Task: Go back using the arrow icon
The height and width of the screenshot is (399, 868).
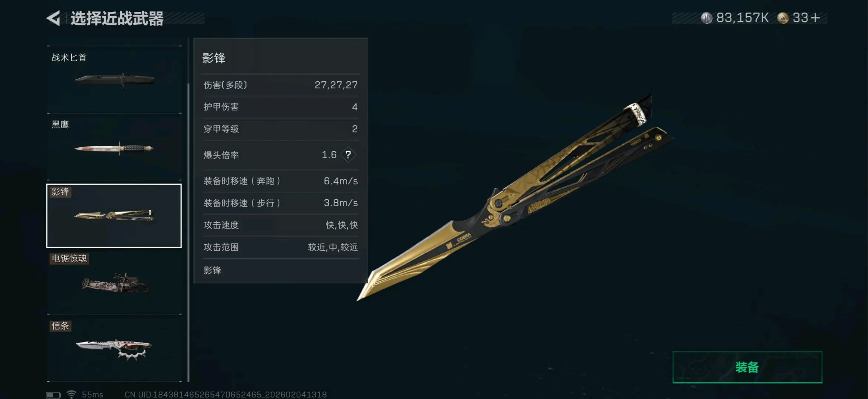Action: tap(53, 18)
